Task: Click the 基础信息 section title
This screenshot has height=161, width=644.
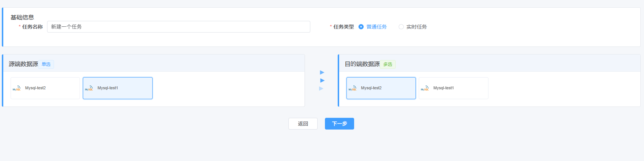Action: [22, 17]
